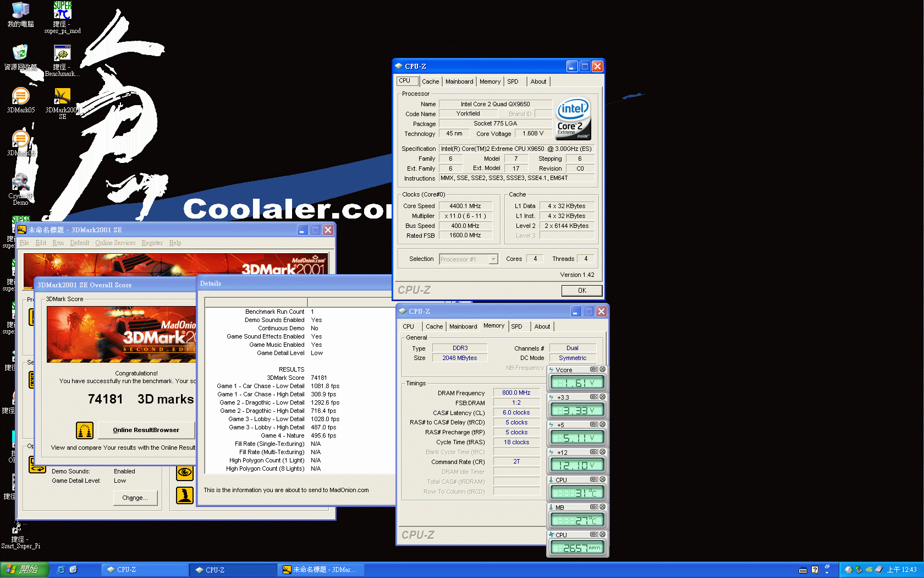Open the Help menu in 3DMark2001 SE
The image size is (924, 578).
[x=175, y=243]
